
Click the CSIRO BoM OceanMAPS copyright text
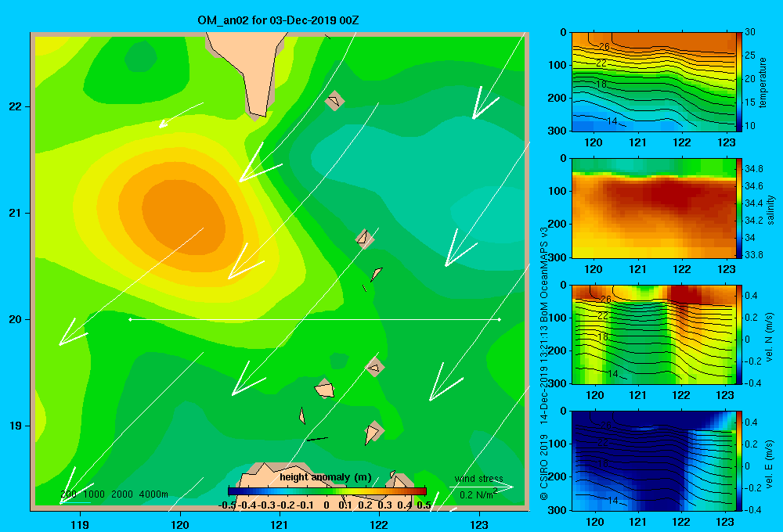(544, 363)
